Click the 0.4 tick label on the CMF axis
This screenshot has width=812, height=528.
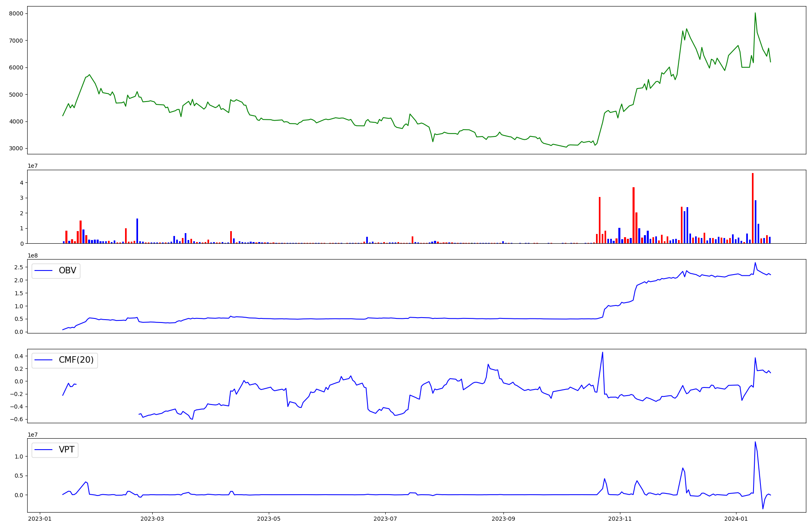(19, 356)
